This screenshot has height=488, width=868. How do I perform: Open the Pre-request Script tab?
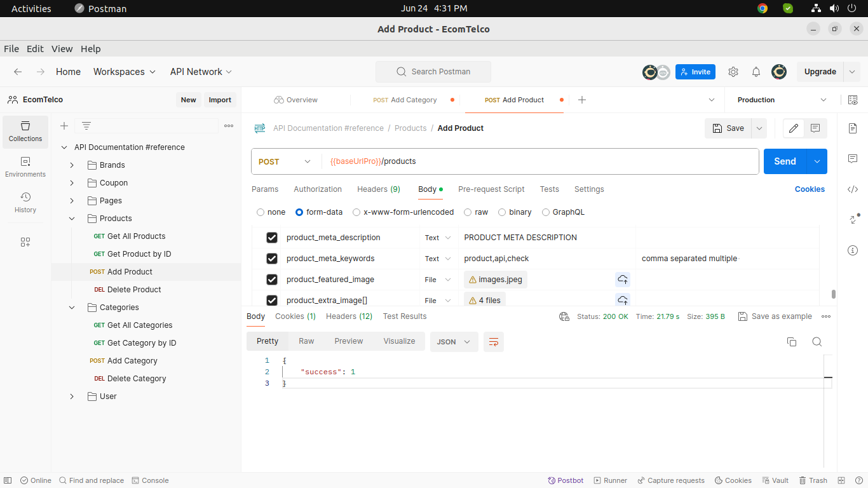tap(491, 189)
